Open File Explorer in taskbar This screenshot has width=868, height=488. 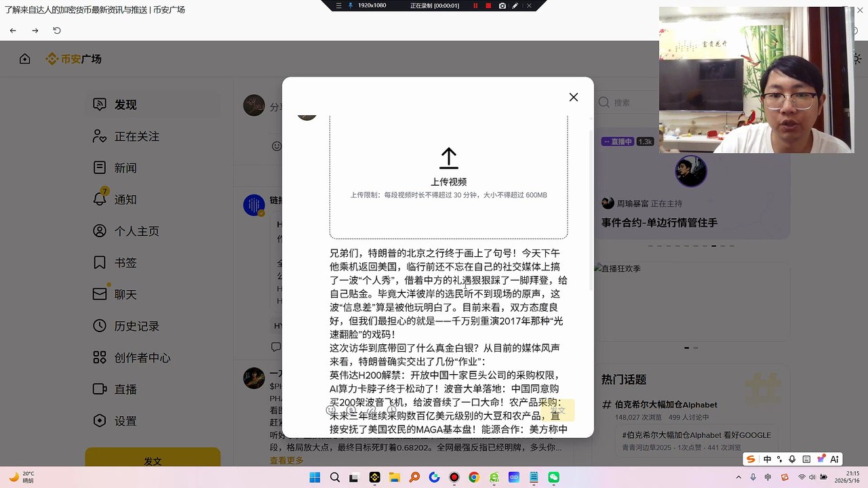coord(394,477)
